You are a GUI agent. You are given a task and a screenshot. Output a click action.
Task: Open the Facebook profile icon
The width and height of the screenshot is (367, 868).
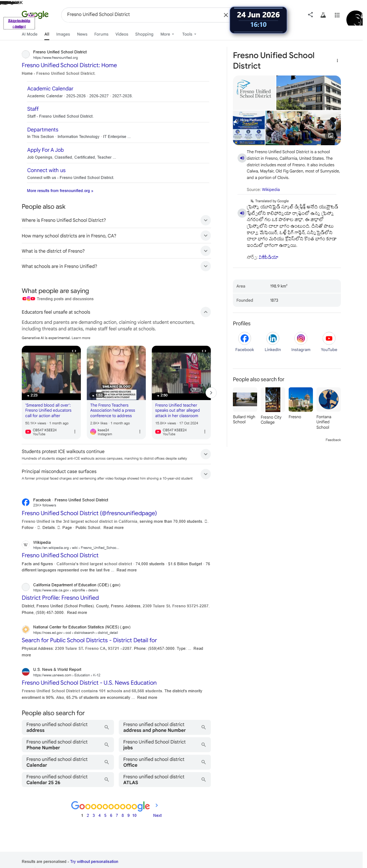(x=244, y=338)
